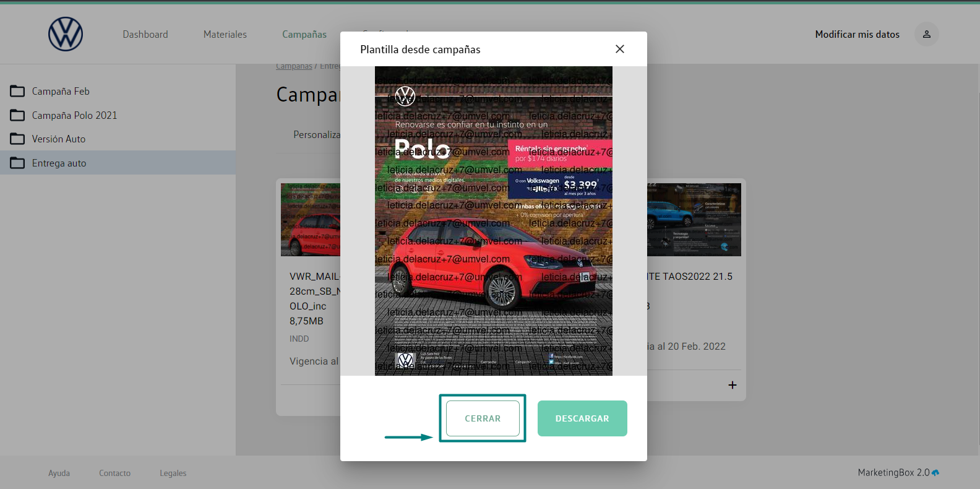Select Campaña Polo 2021 in sidebar
980x489 pixels.
pos(118,115)
